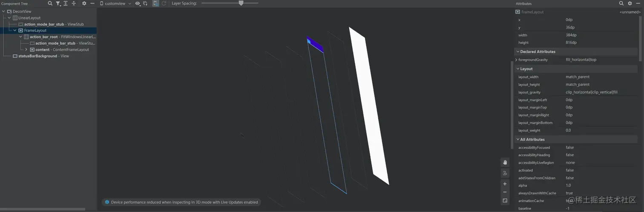Open Attributes panel gear settings
644x212 pixels.
point(630,3)
